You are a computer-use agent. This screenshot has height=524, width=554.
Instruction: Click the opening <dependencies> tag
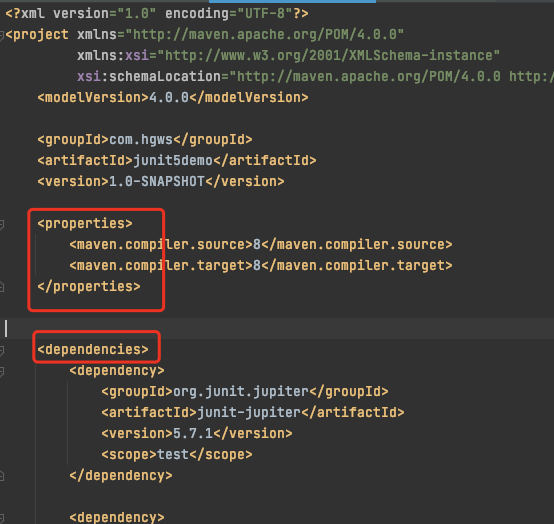coord(93,349)
